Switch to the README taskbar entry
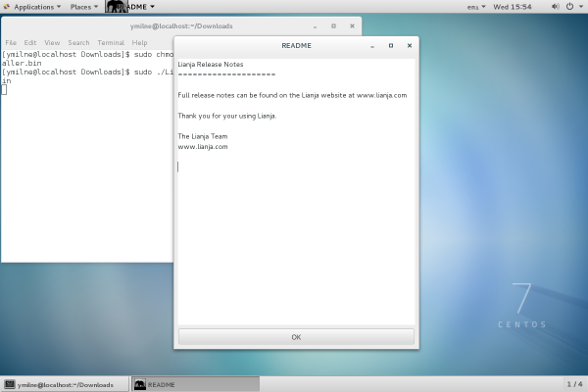 [x=196, y=384]
